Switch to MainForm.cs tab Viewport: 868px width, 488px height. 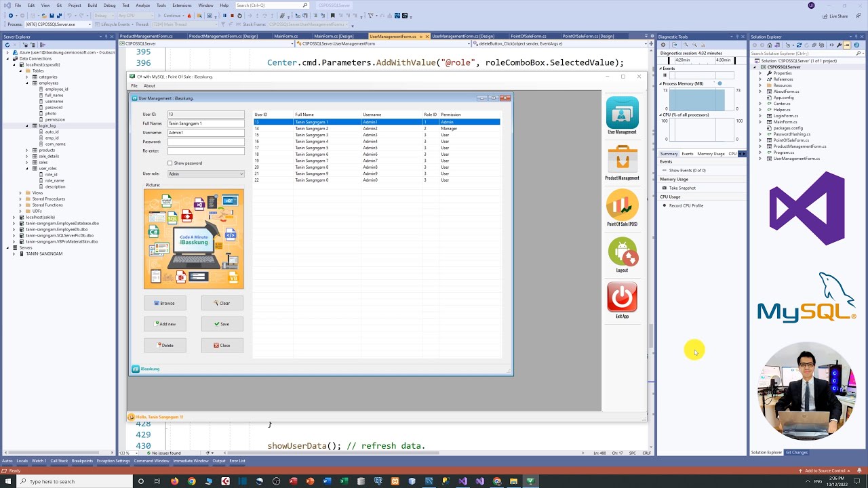coord(286,36)
